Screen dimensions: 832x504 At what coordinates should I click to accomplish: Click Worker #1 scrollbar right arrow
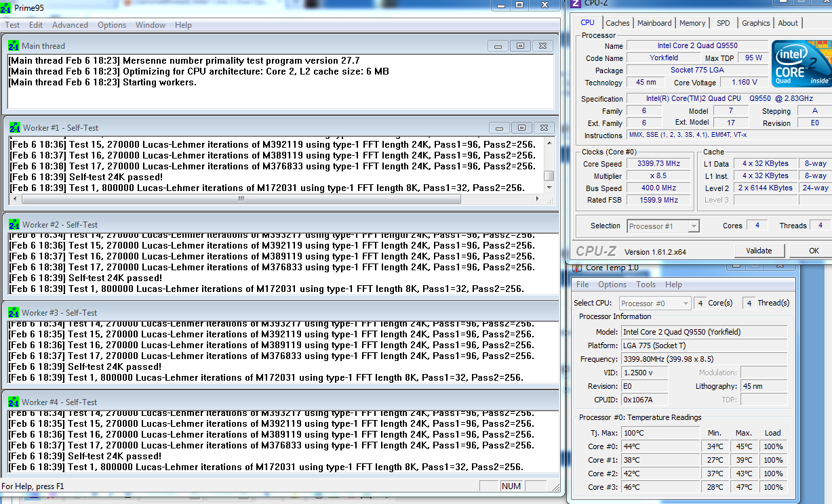tap(538, 199)
